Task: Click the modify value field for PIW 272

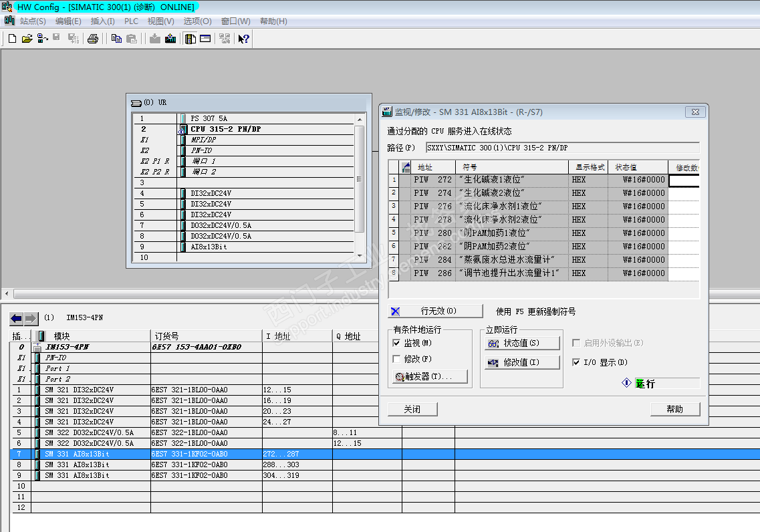Action: [684, 180]
